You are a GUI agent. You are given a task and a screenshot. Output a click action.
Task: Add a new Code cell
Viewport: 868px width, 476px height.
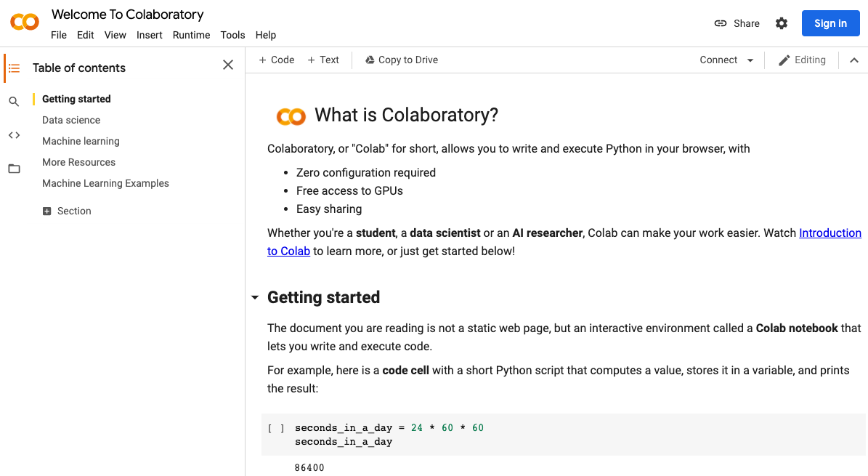tap(276, 60)
